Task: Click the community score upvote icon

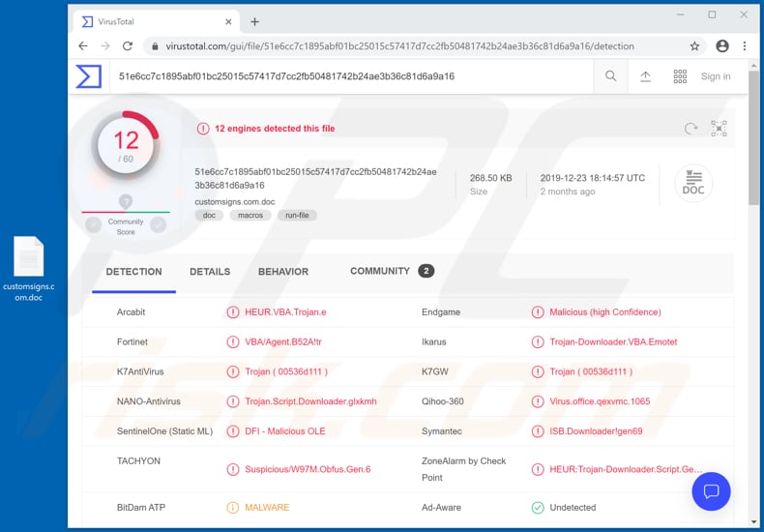Action: pos(159,224)
